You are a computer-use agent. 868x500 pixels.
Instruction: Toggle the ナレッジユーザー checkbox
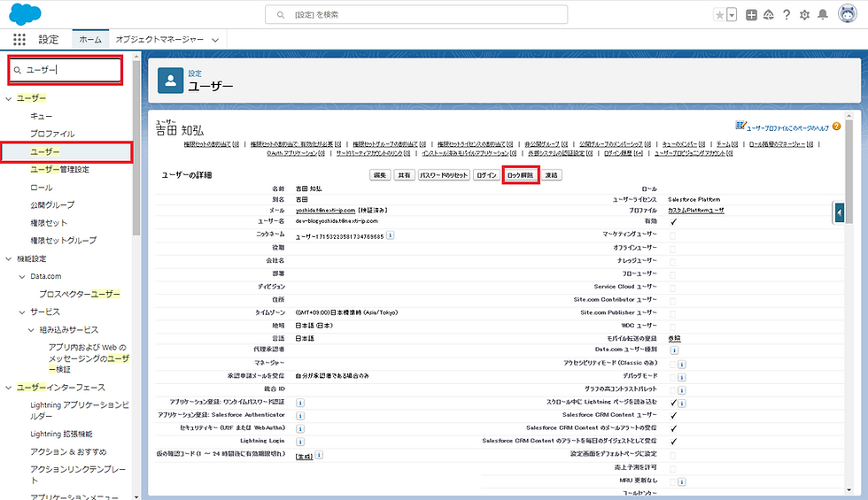(672, 261)
